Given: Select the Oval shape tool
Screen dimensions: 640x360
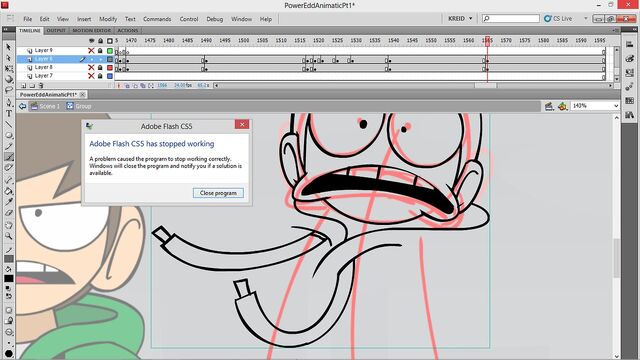Looking at the screenshot, I should 8,135.
